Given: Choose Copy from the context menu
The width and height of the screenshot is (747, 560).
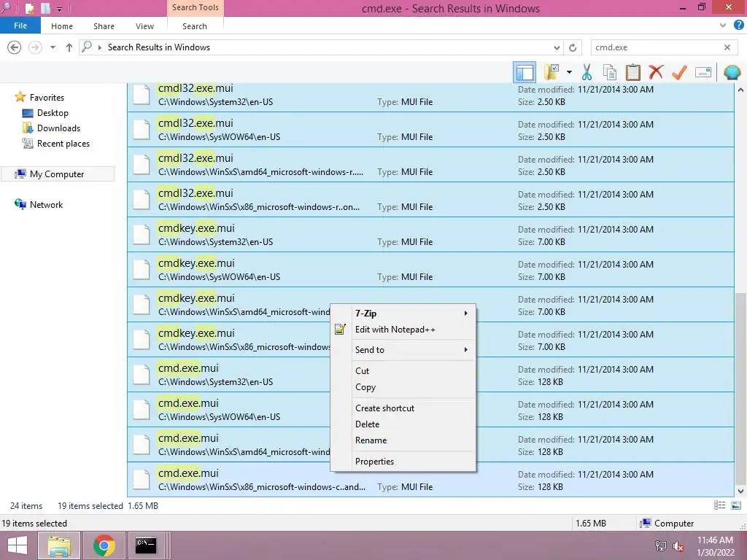Looking at the screenshot, I should [403, 387].
